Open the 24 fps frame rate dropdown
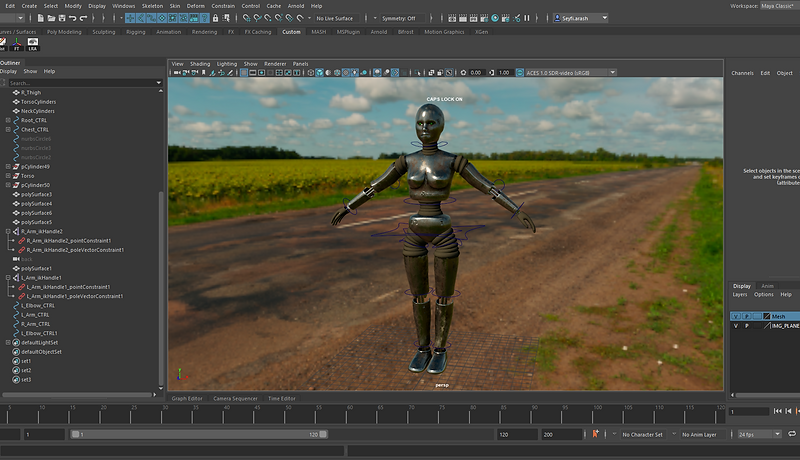The width and height of the screenshot is (800, 460). point(759,435)
